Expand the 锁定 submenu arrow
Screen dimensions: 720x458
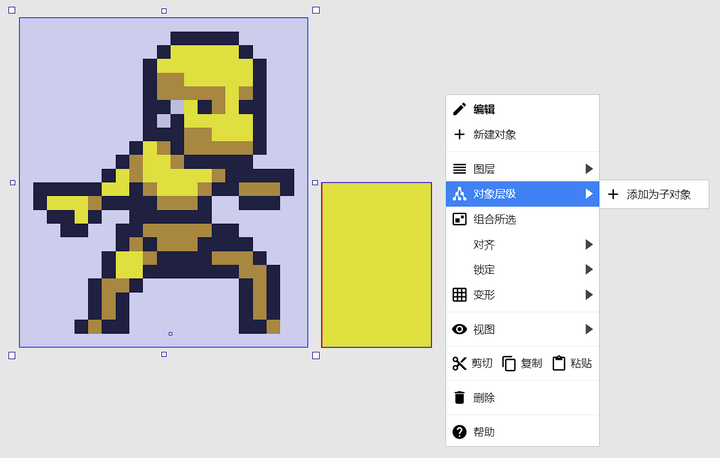point(589,269)
